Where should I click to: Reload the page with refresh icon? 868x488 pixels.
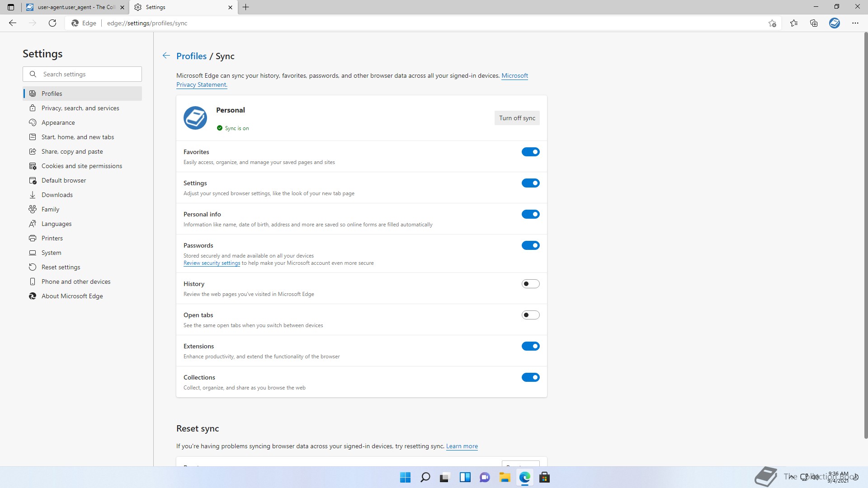coord(52,23)
